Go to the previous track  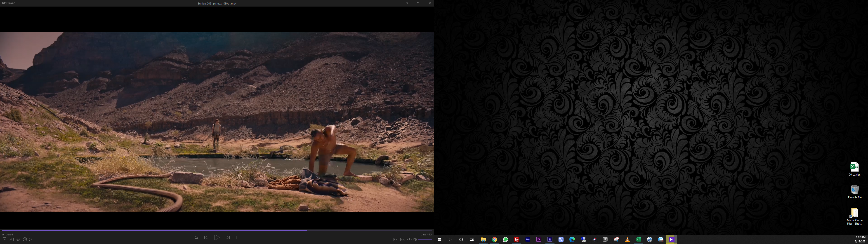point(206,238)
